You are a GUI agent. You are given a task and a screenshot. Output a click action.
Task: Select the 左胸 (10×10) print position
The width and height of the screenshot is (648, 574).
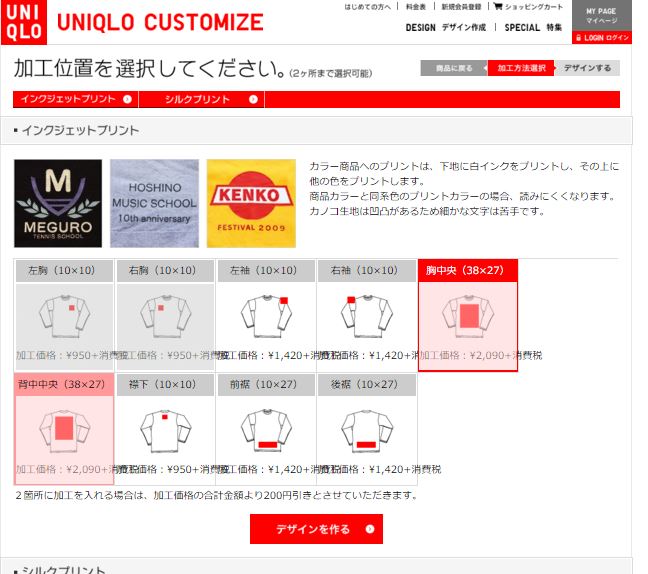pos(64,314)
